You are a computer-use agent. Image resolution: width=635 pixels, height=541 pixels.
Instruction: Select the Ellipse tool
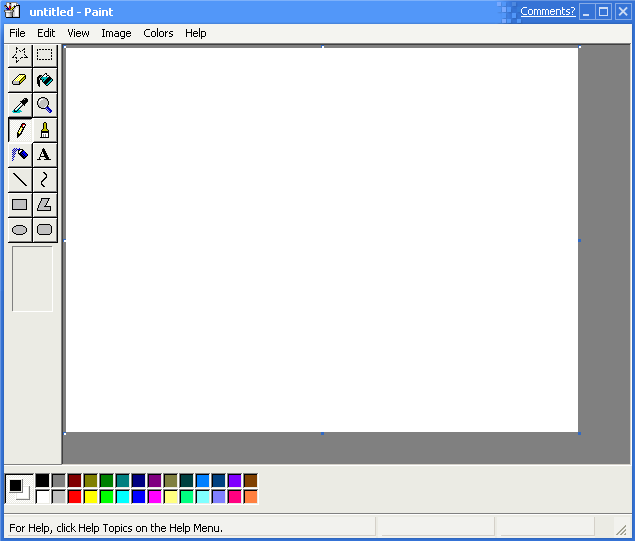pos(20,230)
